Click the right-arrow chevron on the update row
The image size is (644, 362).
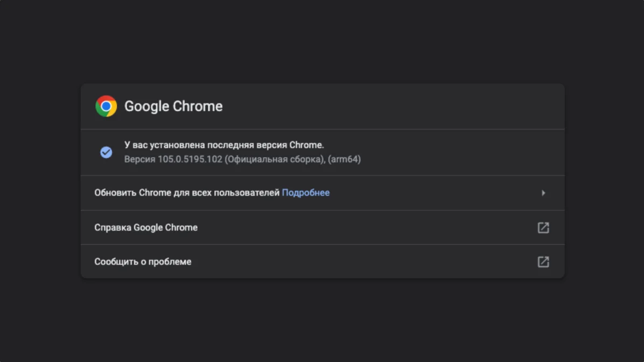click(x=543, y=192)
